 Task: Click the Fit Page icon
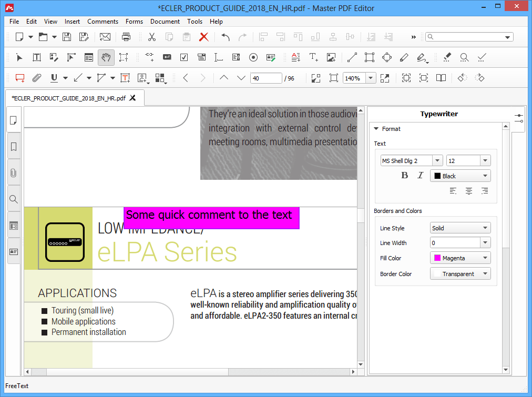(334, 78)
